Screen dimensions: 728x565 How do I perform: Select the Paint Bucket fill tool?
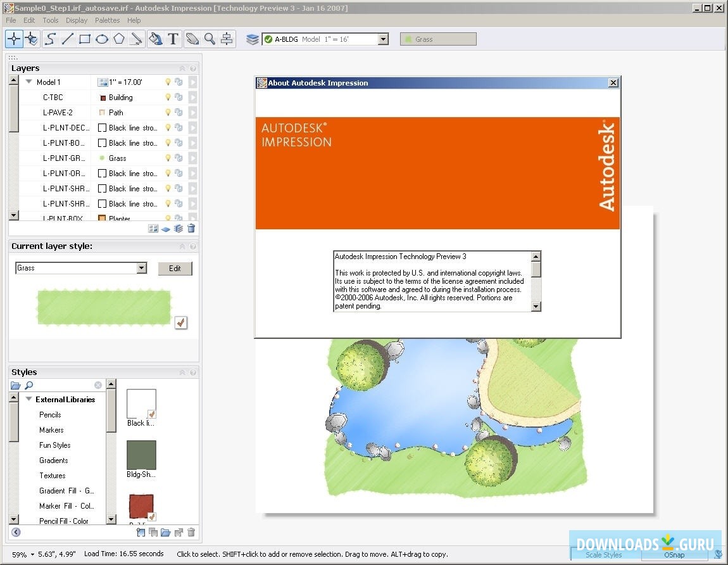tap(156, 39)
